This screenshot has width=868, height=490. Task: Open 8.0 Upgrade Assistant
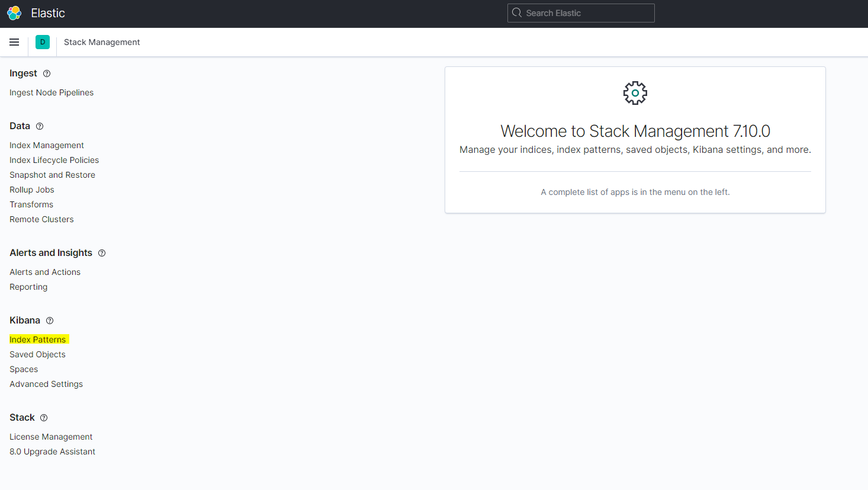52,451
